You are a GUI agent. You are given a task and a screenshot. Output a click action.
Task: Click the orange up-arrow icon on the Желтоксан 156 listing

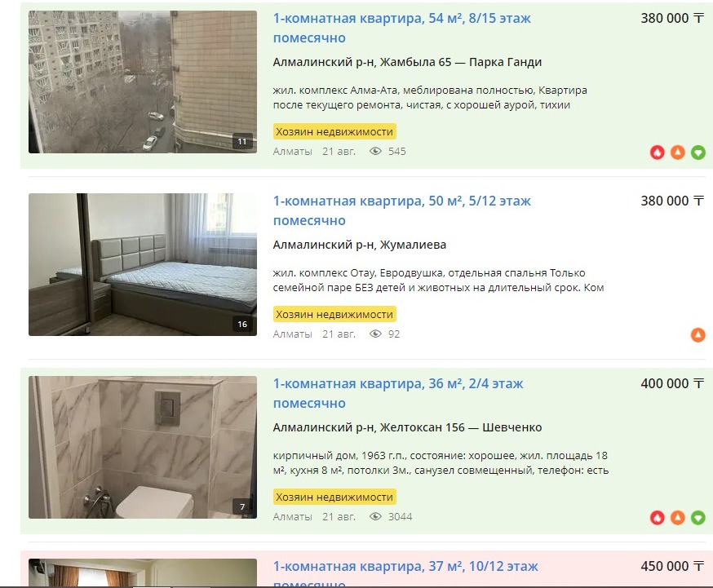(678, 518)
